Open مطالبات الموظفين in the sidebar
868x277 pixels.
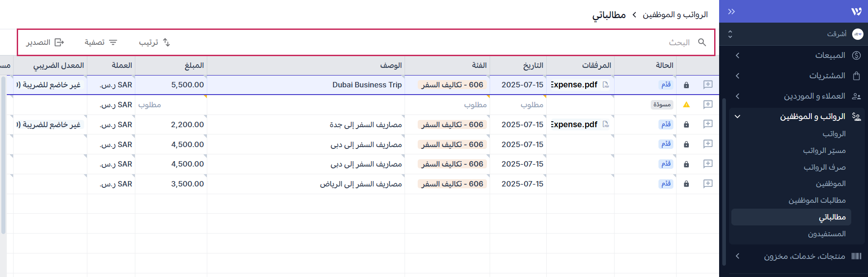pos(817,200)
